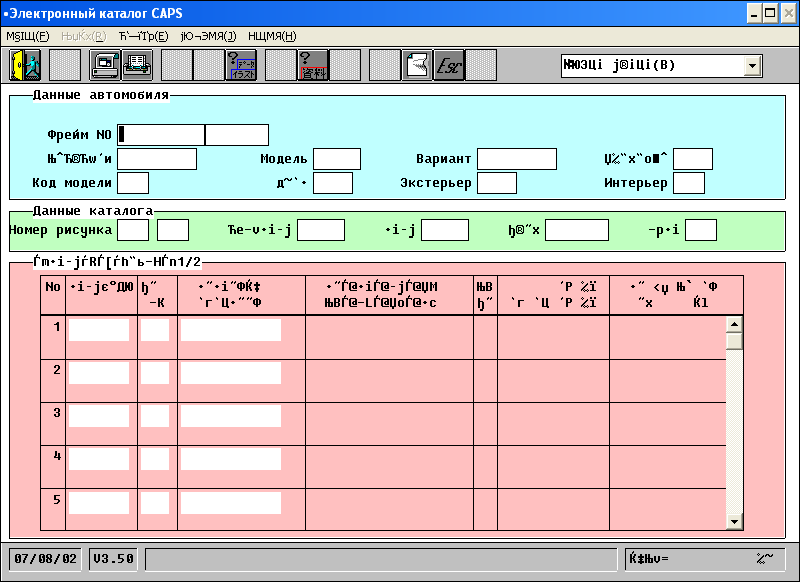Viewport: 800px width, 582px height.
Task: Click the data help question-mark icon
Action: tap(313, 66)
